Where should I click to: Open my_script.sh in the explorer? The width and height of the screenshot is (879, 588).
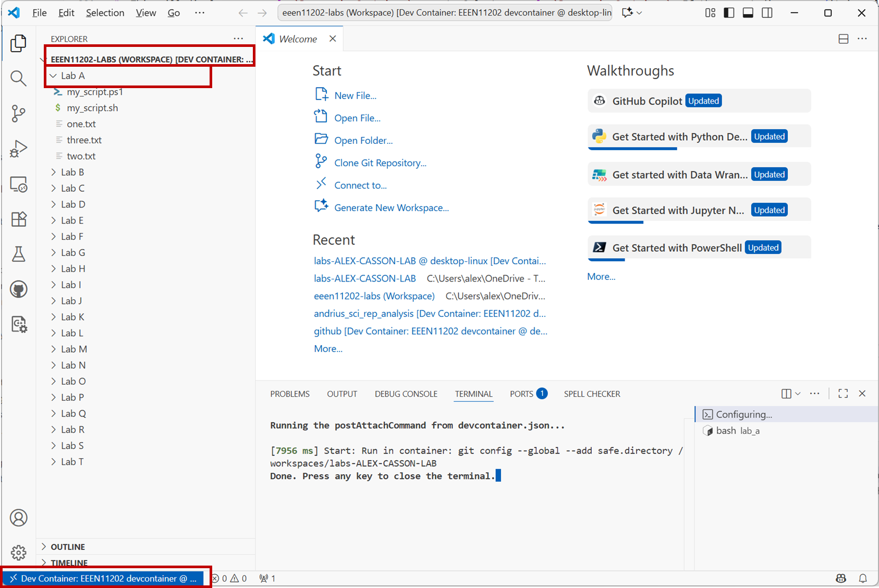[92, 108]
